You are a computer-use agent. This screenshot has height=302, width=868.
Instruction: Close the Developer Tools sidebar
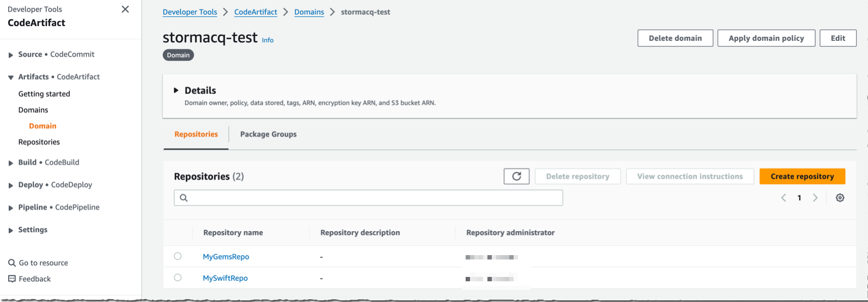coord(125,9)
